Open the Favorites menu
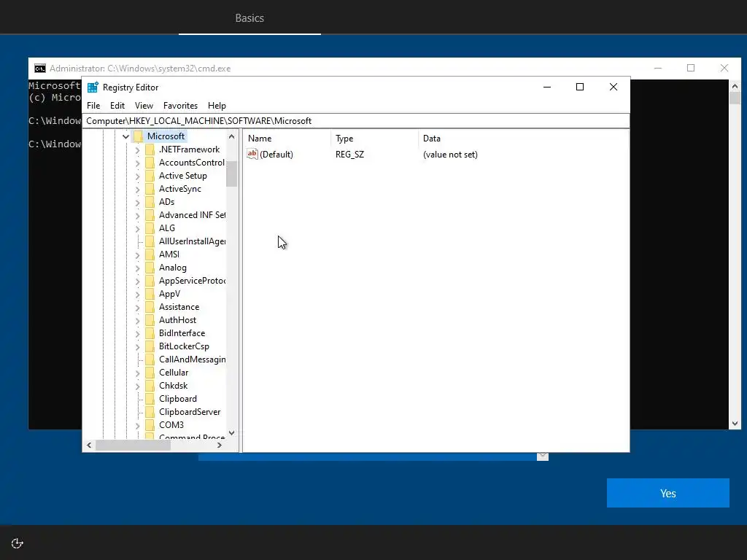 [x=180, y=106]
